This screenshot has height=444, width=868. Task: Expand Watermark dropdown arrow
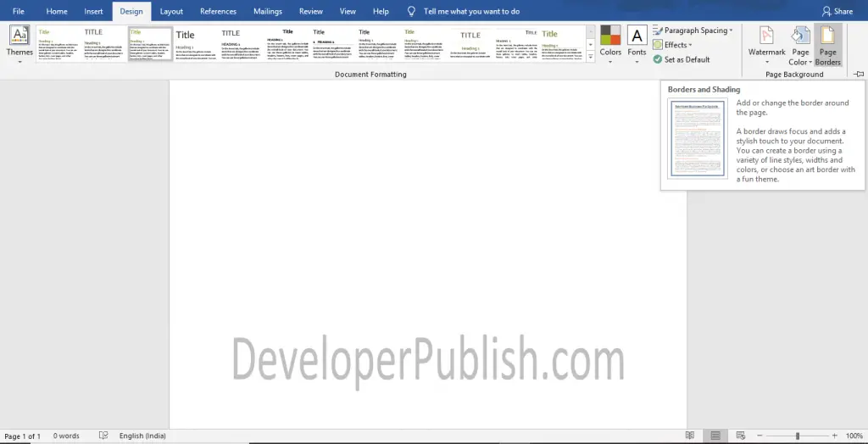point(766,62)
